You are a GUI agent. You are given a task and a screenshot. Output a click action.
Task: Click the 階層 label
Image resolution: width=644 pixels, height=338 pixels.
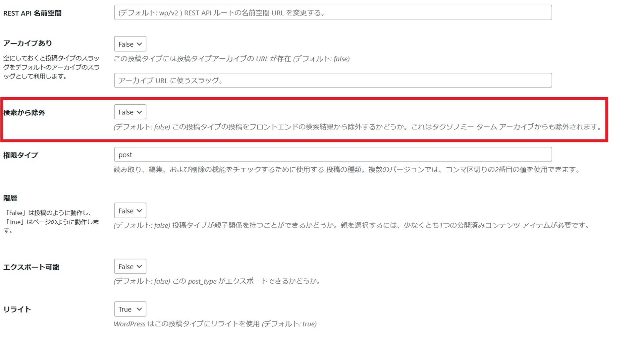click(10, 198)
